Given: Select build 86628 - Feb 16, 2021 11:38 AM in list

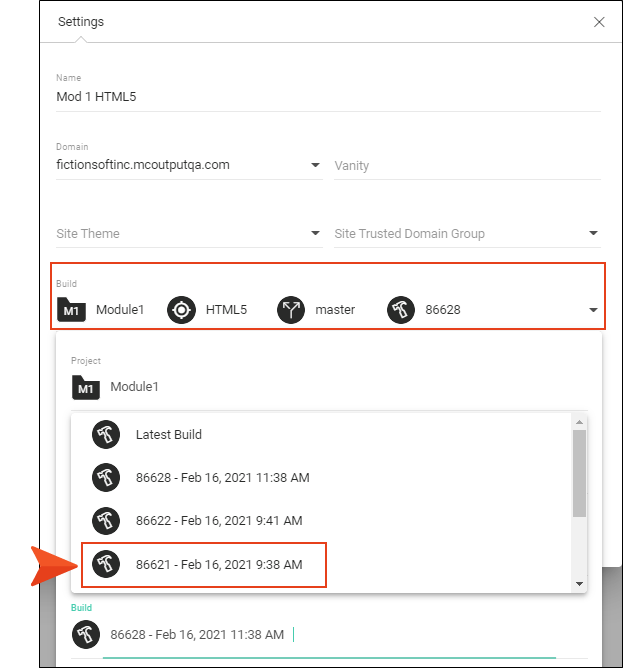Looking at the screenshot, I should (321, 478).
